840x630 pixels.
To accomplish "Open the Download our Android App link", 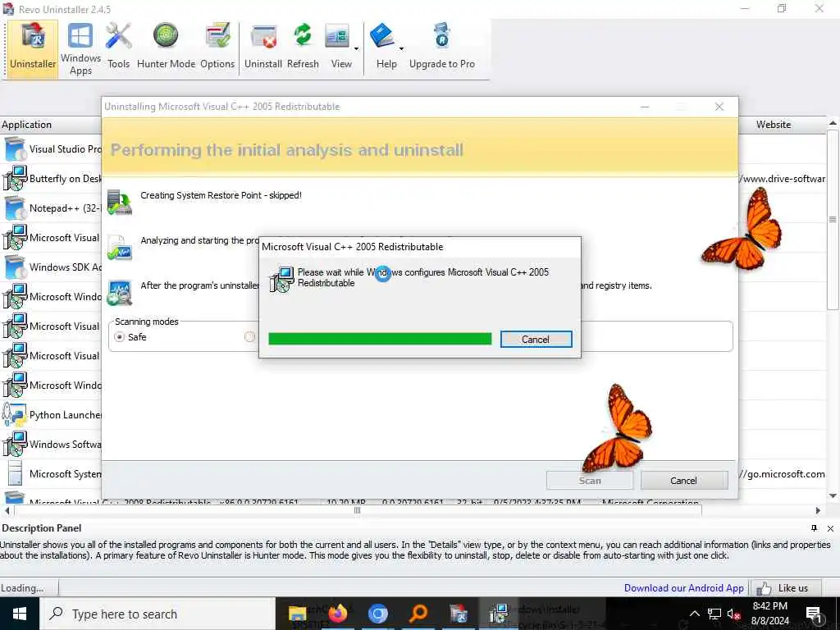I will point(683,587).
